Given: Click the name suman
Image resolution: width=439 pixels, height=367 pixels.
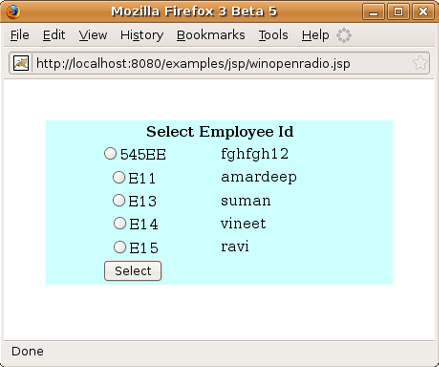Looking at the screenshot, I should 246,201.
